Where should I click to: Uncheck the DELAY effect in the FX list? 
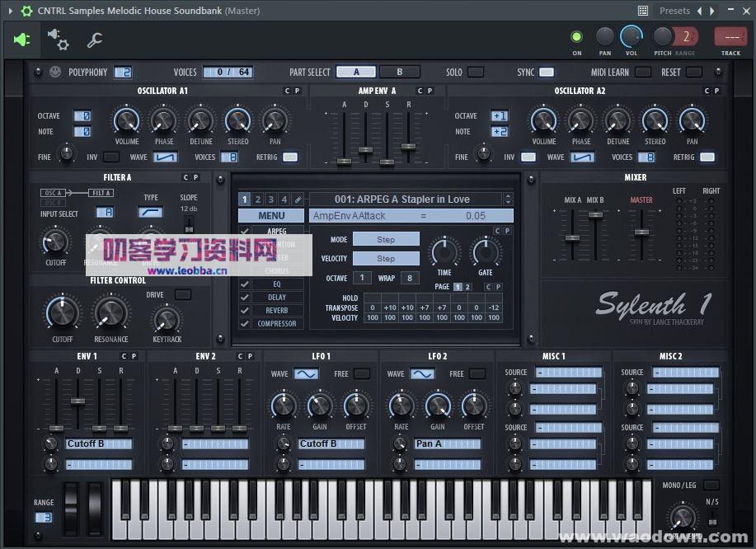(x=242, y=297)
